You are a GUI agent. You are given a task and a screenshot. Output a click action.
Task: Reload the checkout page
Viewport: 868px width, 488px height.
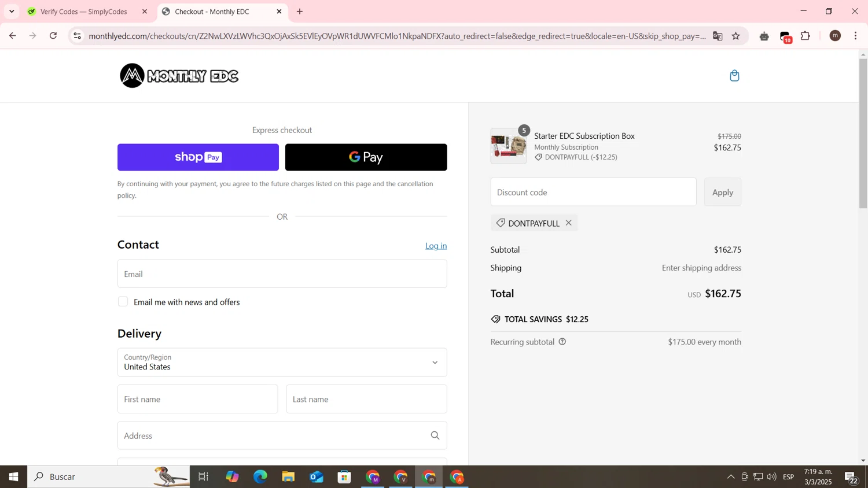tap(53, 36)
